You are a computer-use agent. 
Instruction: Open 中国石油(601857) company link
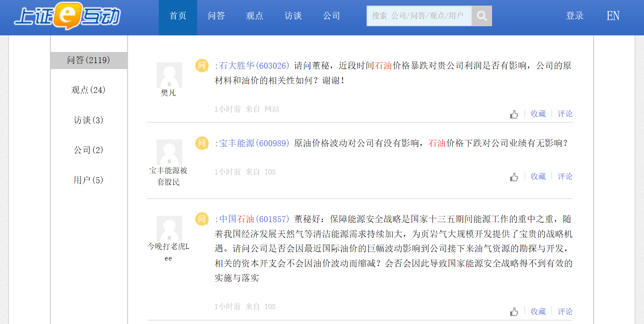254,219
